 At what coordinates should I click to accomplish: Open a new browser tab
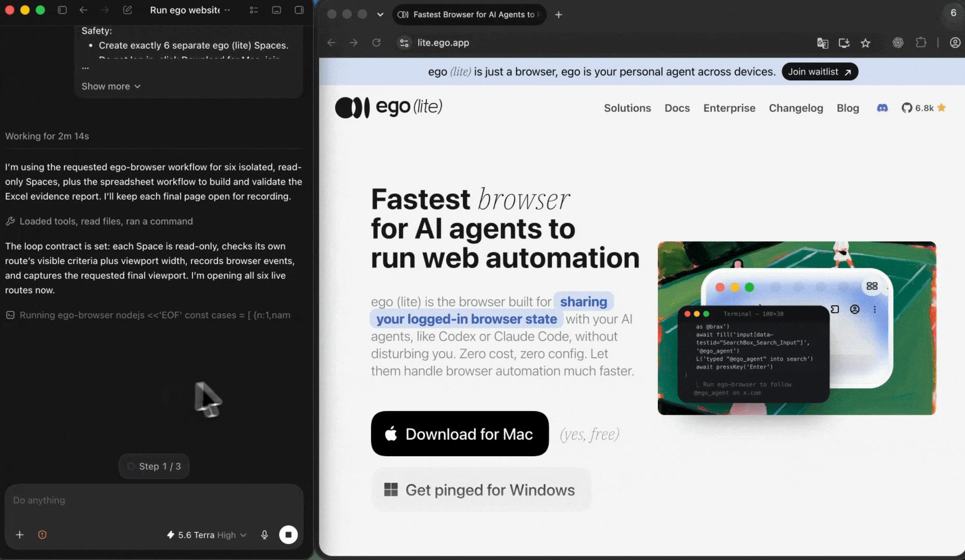point(559,15)
